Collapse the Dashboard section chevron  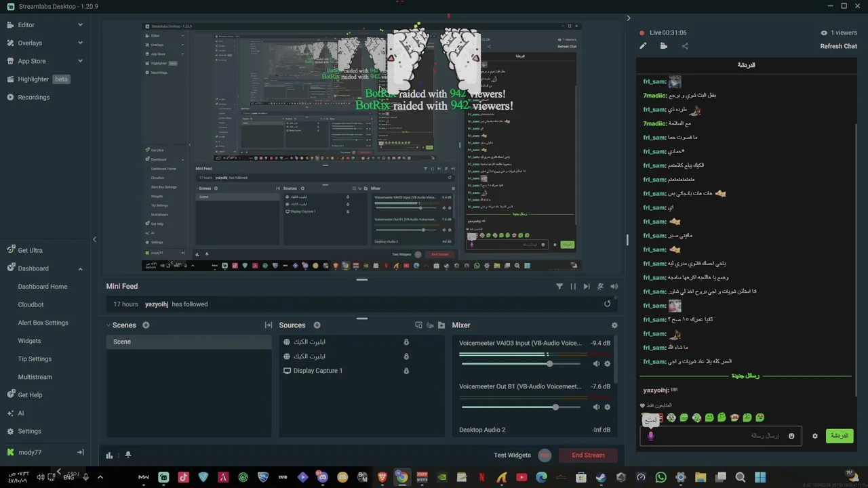pyautogui.click(x=80, y=268)
